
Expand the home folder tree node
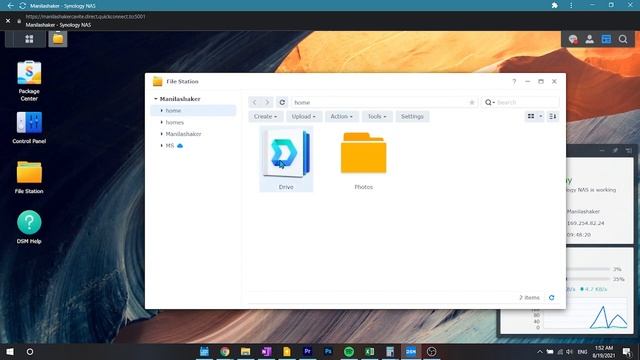point(162,111)
